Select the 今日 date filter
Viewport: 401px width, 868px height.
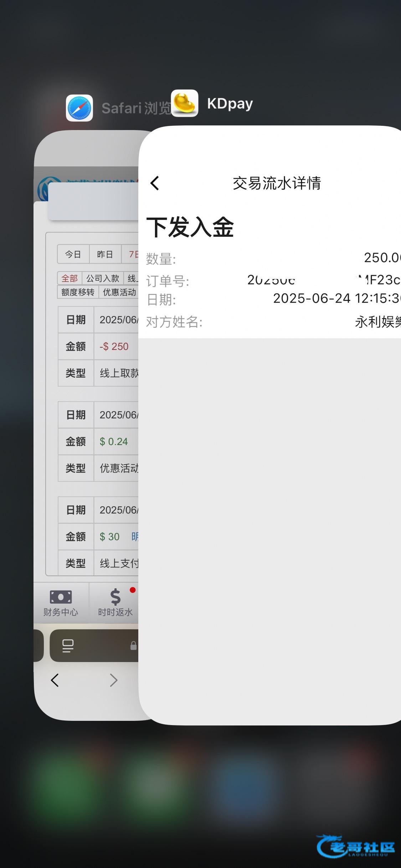coord(73,254)
